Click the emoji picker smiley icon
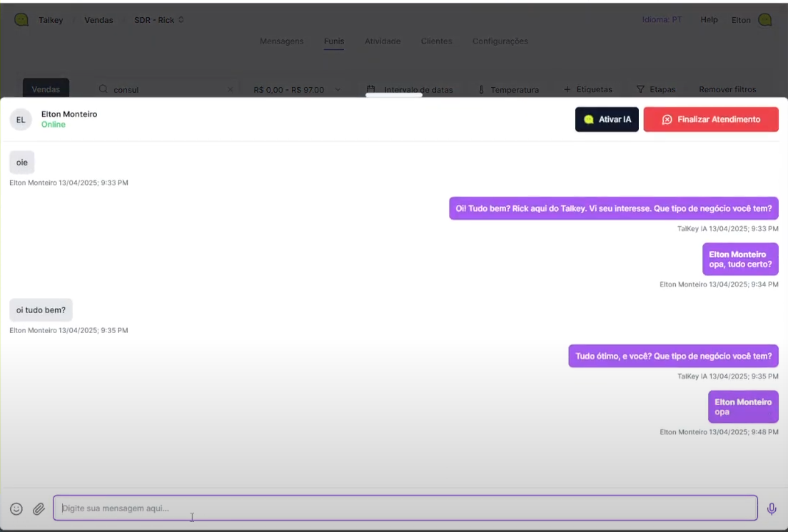The image size is (788, 532). point(16,508)
